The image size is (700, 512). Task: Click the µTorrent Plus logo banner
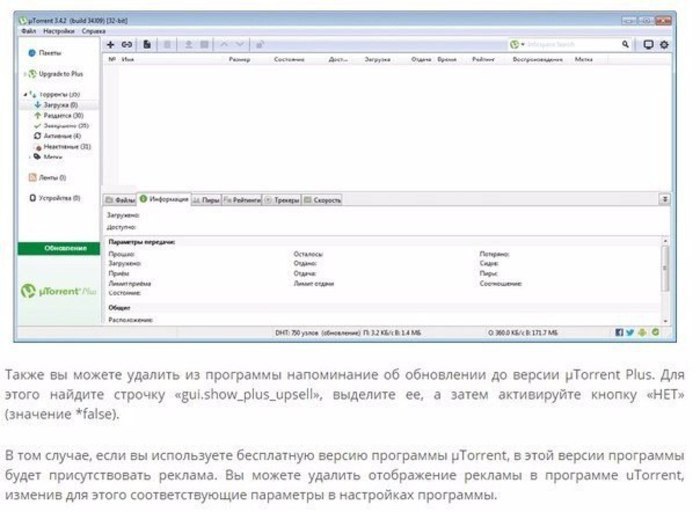click(59, 291)
